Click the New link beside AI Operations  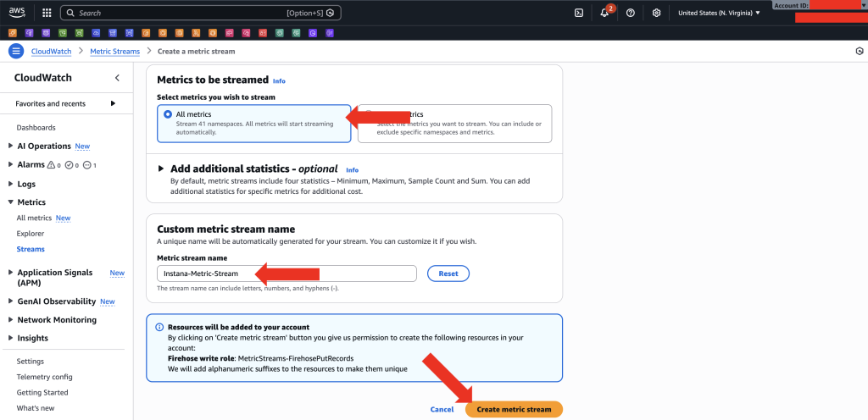(x=82, y=146)
